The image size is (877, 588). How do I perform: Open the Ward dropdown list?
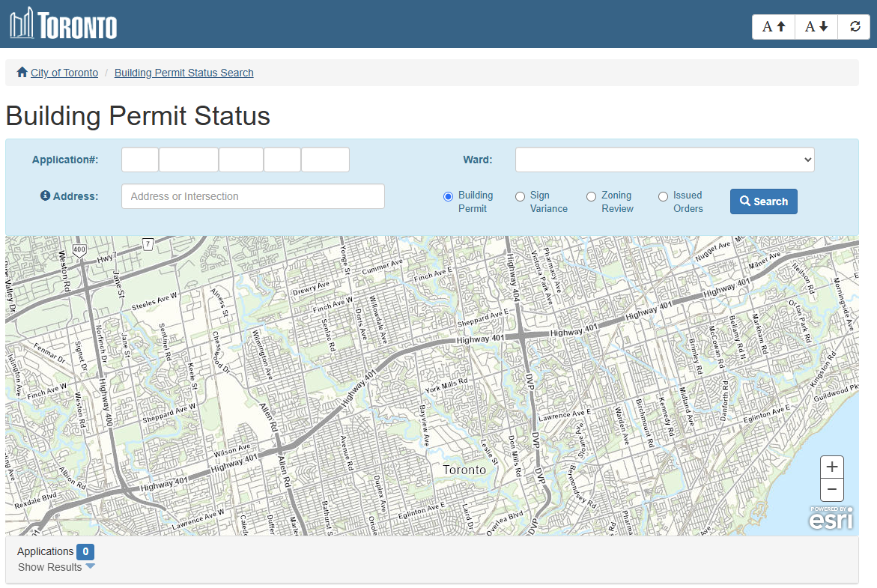click(x=664, y=160)
